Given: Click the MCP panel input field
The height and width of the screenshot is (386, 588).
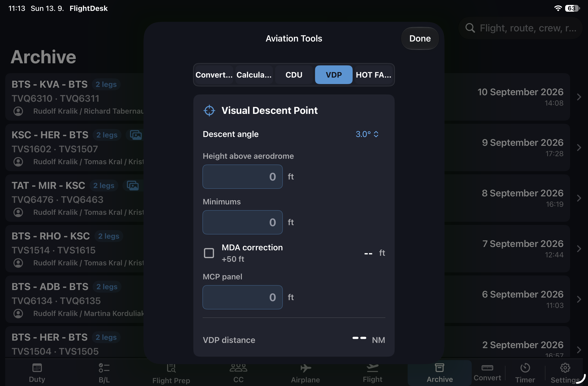Looking at the screenshot, I should click(x=243, y=297).
